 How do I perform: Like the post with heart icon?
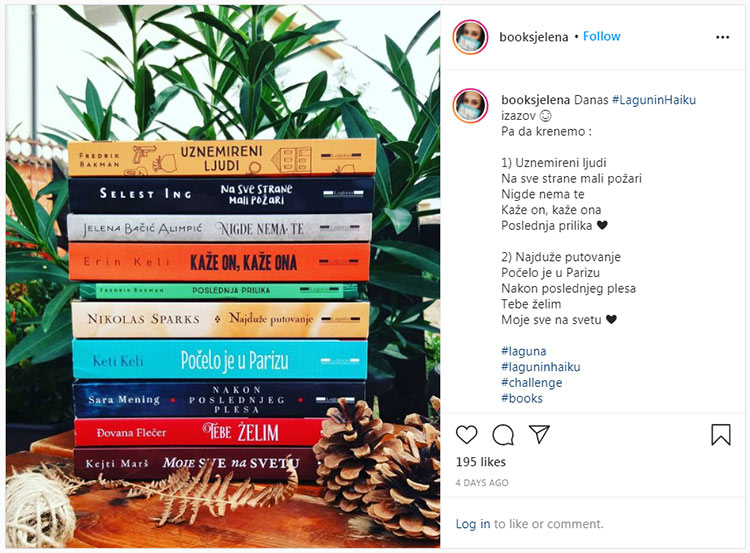466,434
